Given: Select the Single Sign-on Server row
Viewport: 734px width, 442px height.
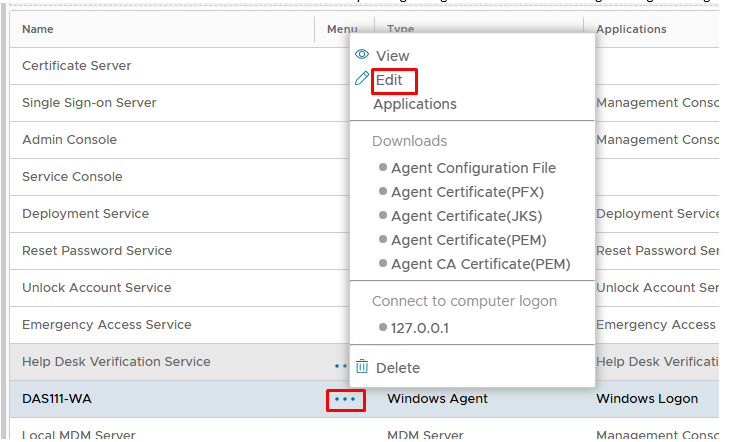Looking at the screenshot, I should [x=89, y=103].
